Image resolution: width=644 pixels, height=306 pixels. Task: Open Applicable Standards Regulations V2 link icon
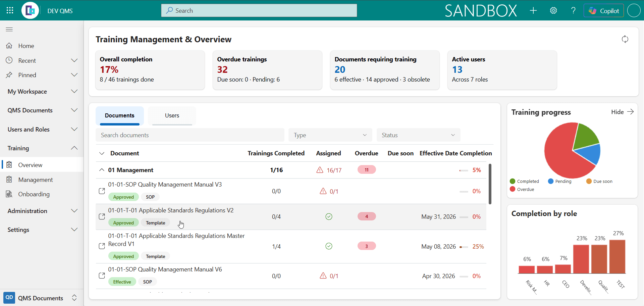[102, 216]
